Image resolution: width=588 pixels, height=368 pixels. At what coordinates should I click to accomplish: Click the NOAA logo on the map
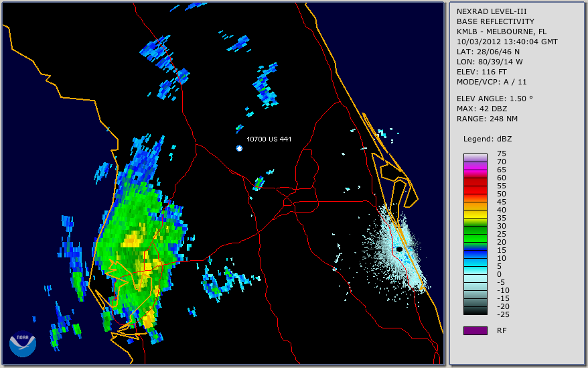pyautogui.click(x=23, y=344)
